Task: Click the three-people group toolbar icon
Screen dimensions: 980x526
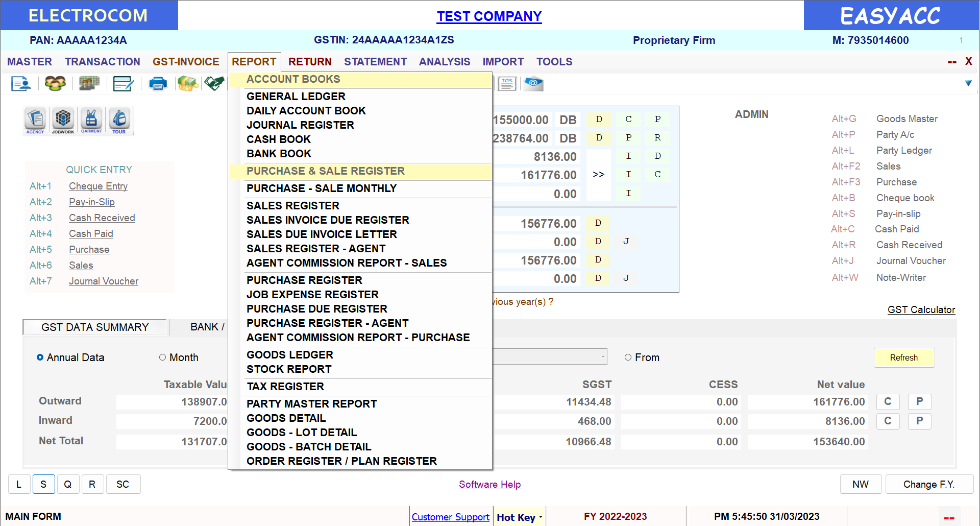Action: [x=55, y=83]
